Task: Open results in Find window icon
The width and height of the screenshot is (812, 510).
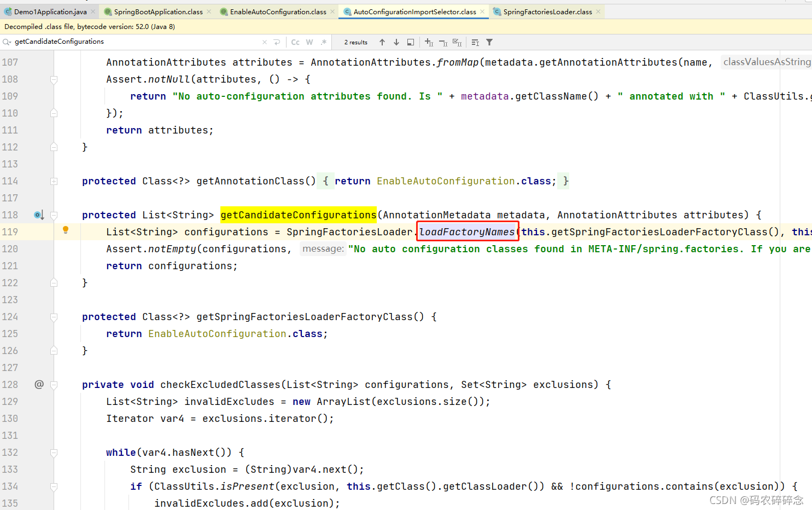Action: pos(411,42)
